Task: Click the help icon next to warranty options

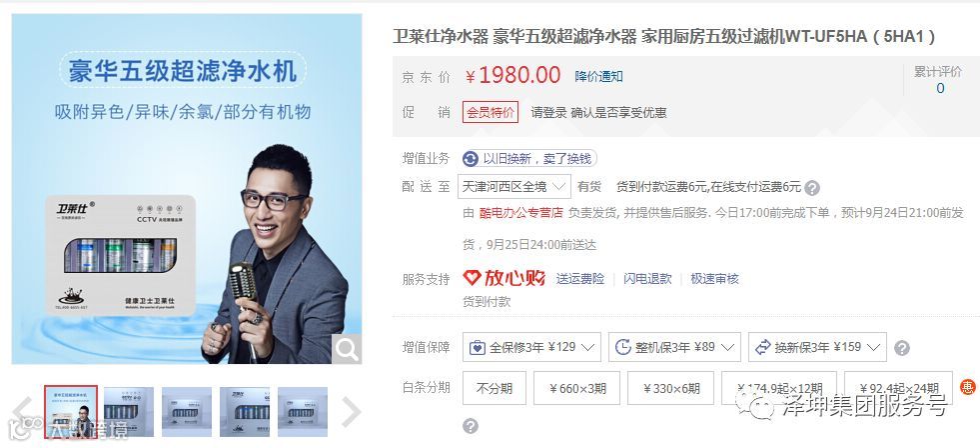Action: coord(902,348)
